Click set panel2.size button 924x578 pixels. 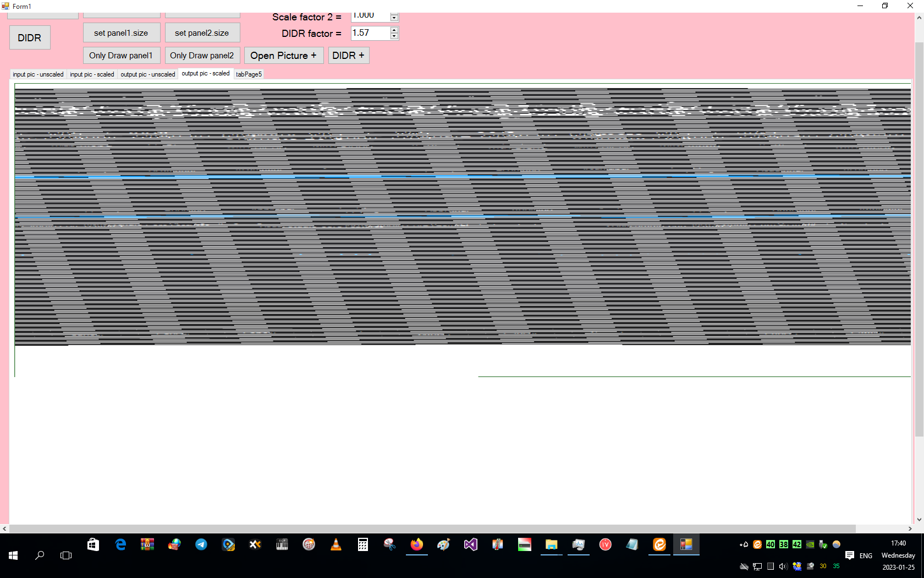tap(202, 33)
